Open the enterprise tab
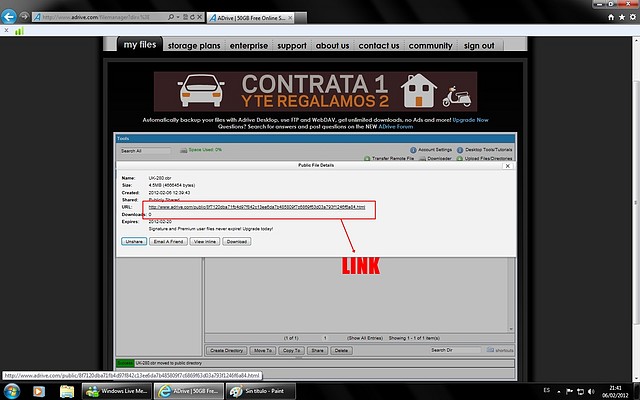640x400 pixels. 249,46
